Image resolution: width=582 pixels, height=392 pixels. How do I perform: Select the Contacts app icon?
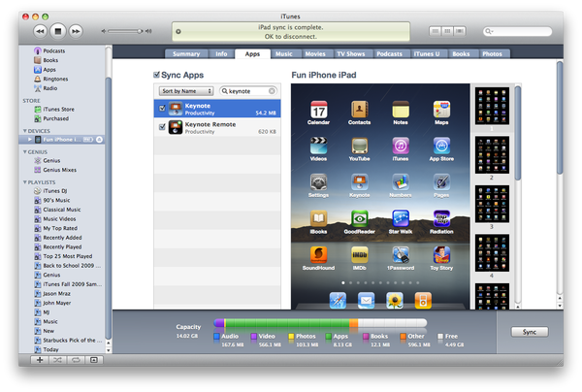[359, 110]
